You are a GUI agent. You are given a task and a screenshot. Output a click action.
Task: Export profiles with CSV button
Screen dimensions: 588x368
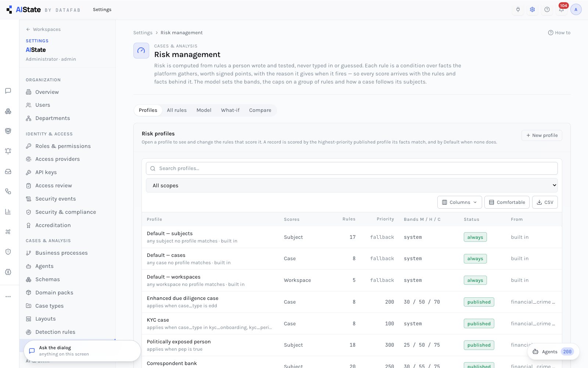(545, 202)
